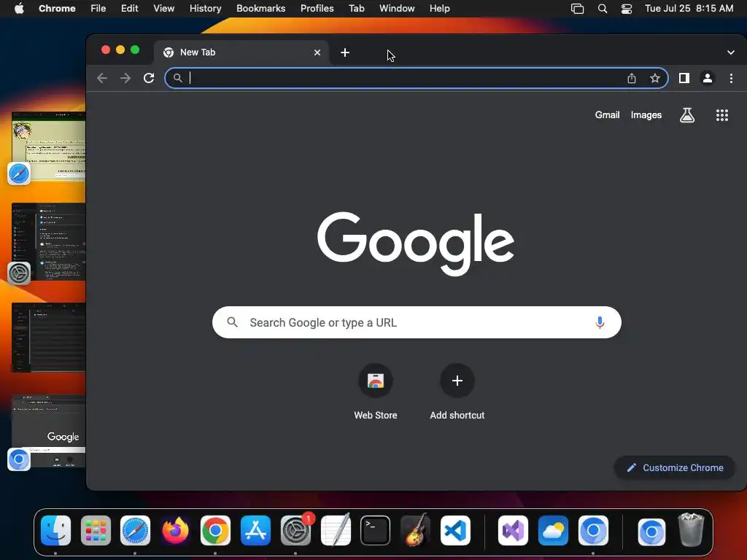Open the Tab menu
Screen dimensions: 747x560
[356, 9]
